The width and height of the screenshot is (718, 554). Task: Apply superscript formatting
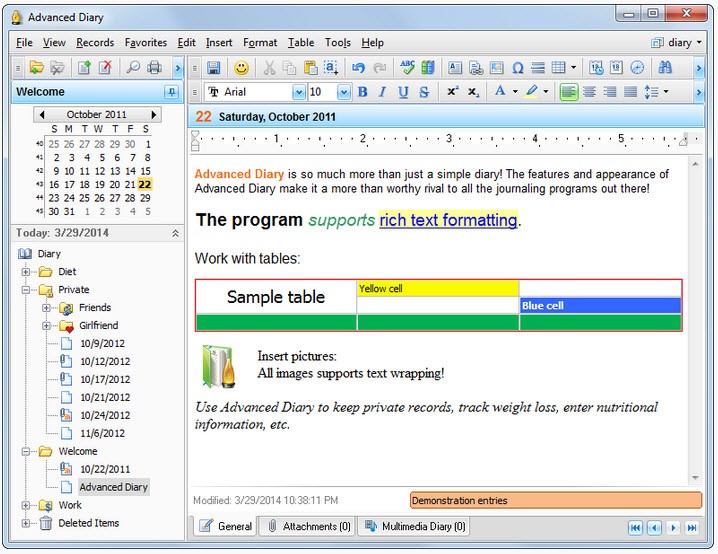pos(452,92)
